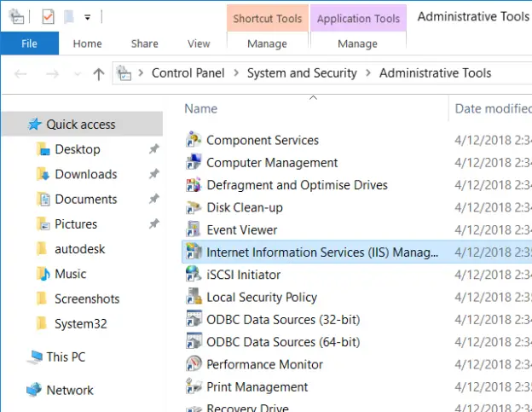
Task: Select the Local Security Policy icon
Action: pyautogui.click(x=194, y=297)
